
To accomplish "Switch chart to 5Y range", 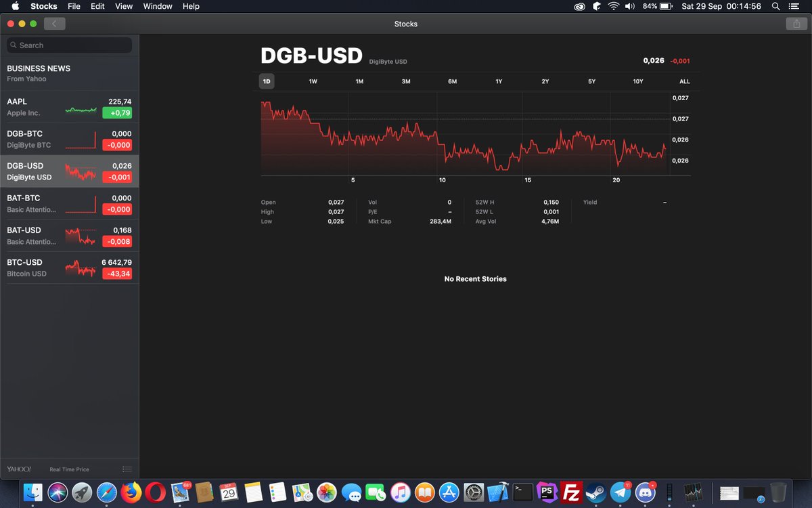I will point(591,81).
